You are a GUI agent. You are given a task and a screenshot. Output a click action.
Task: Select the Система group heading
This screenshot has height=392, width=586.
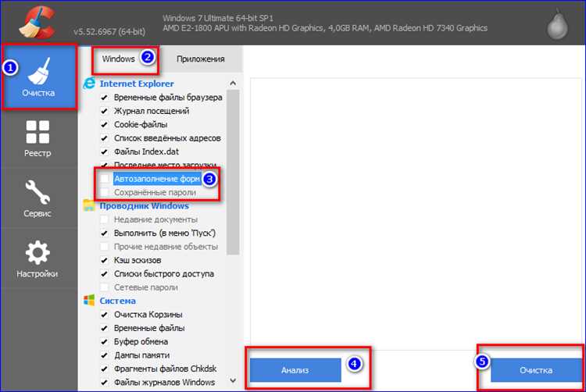[x=117, y=301]
